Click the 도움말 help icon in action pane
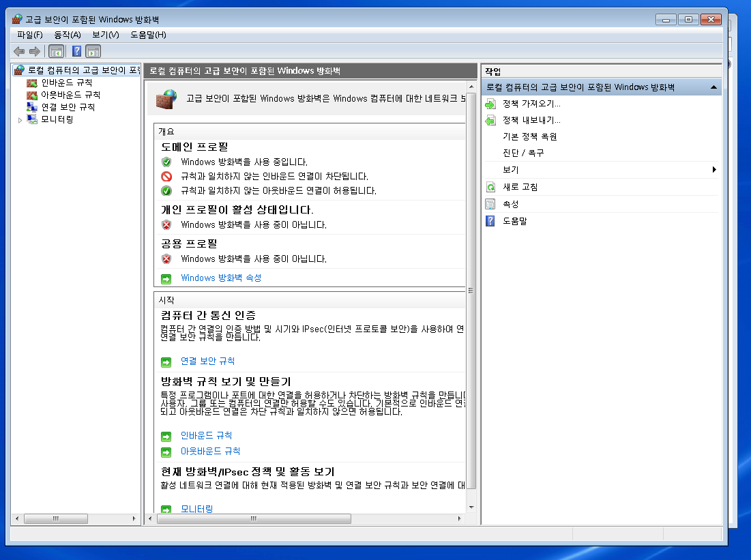The width and height of the screenshot is (751, 560). 490,221
